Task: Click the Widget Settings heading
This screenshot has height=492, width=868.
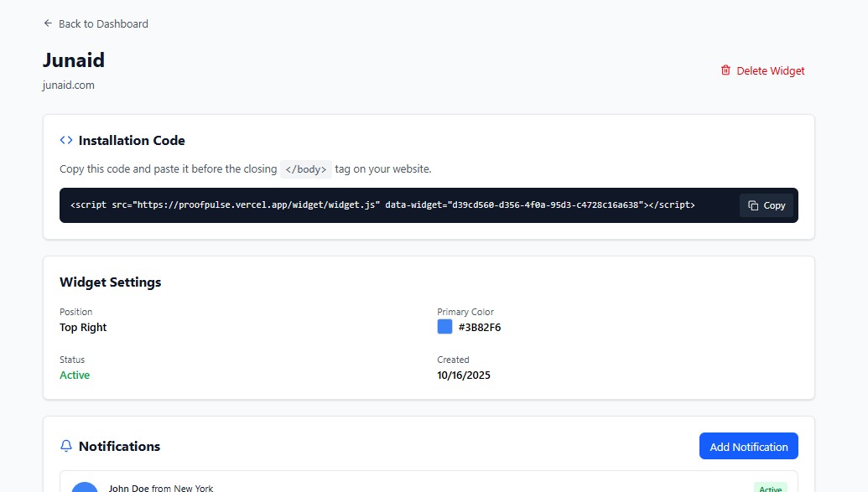Action: pyautogui.click(x=111, y=282)
